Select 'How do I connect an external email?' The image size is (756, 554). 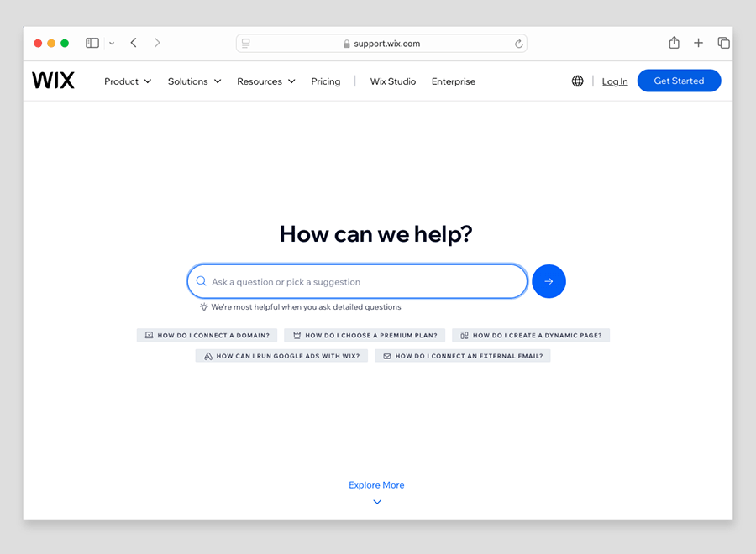[x=462, y=356]
